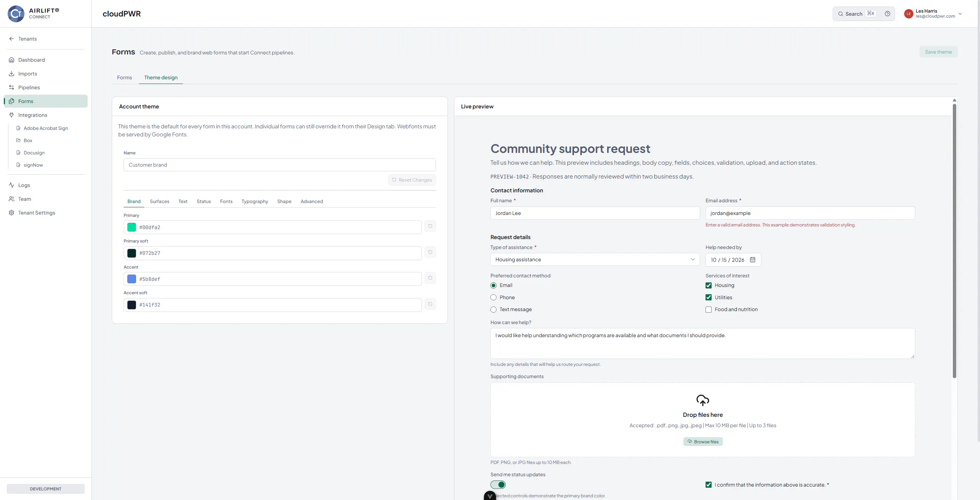Open Logs activity icon

11,185
